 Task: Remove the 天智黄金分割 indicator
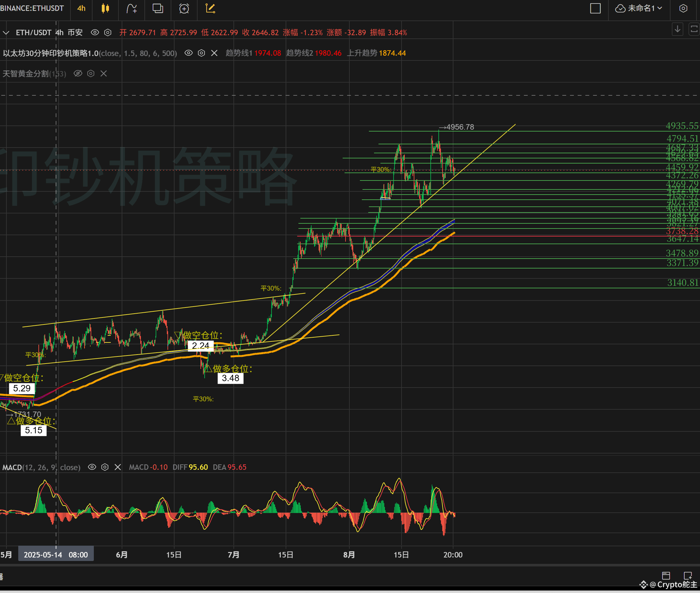(x=104, y=74)
